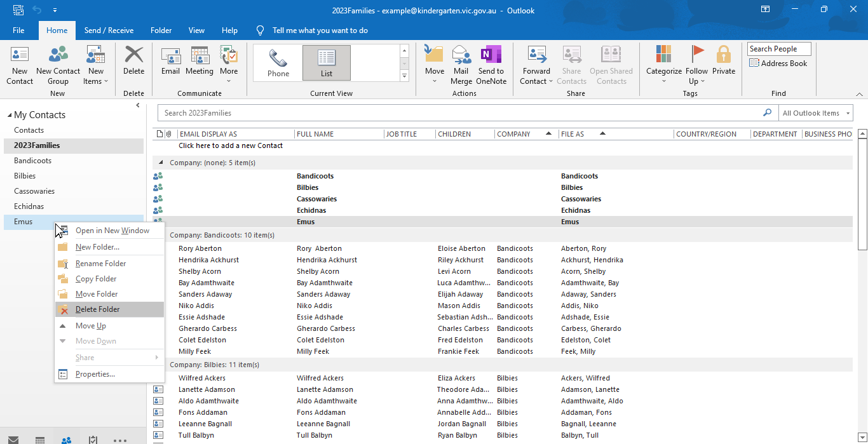Open the File tab

pyautogui.click(x=18, y=30)
